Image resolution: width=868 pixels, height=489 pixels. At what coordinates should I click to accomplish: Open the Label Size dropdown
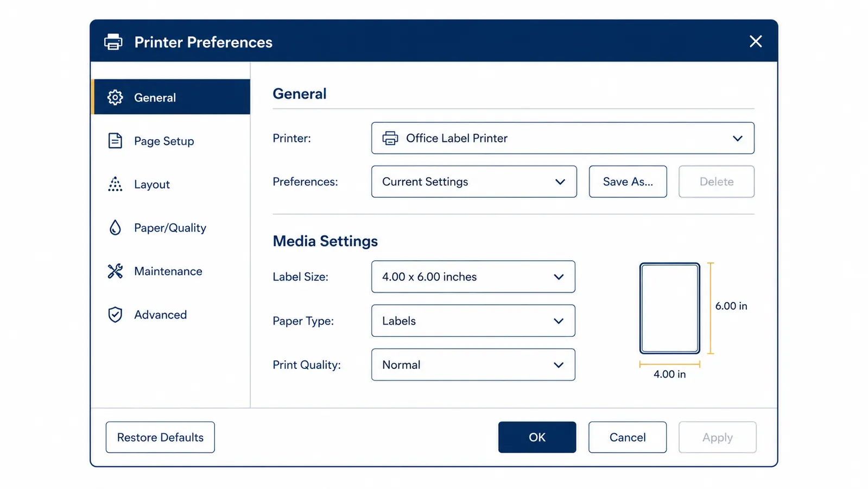[473, 277]
